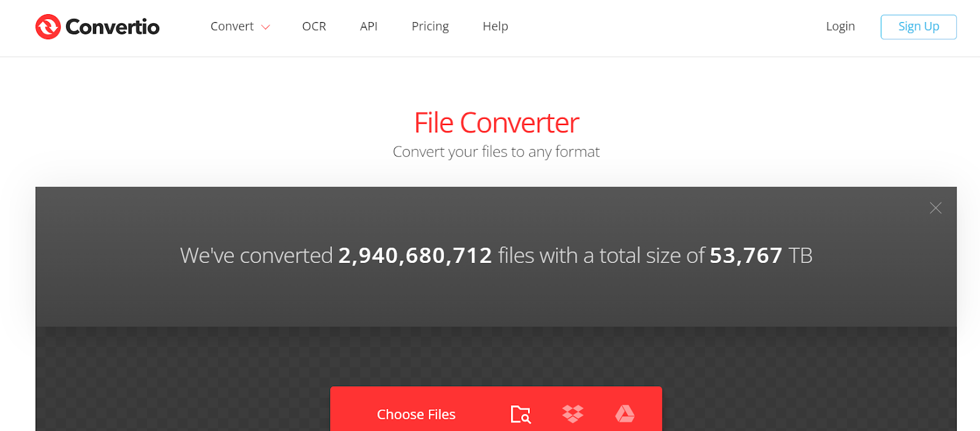Click the Sign Up button

(x=919, y=27)
